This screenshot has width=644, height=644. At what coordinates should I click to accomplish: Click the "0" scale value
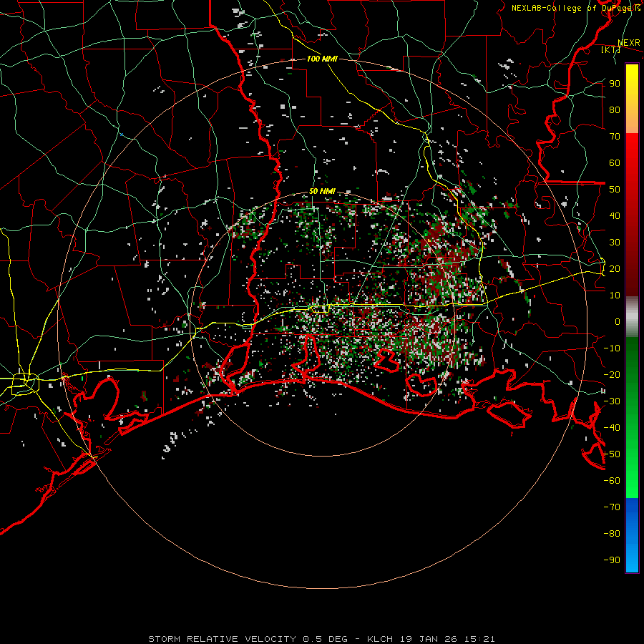pos(618,321)
